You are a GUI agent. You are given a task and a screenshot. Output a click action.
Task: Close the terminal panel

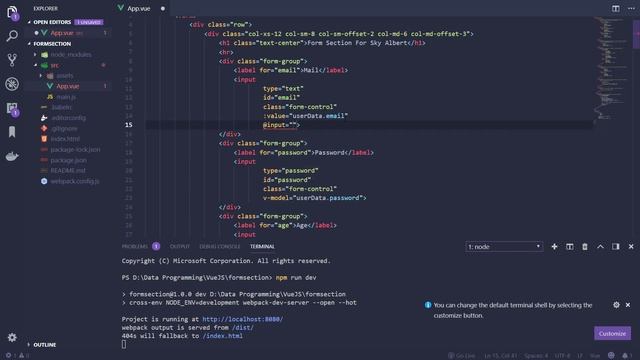click(x=631, y=247)
